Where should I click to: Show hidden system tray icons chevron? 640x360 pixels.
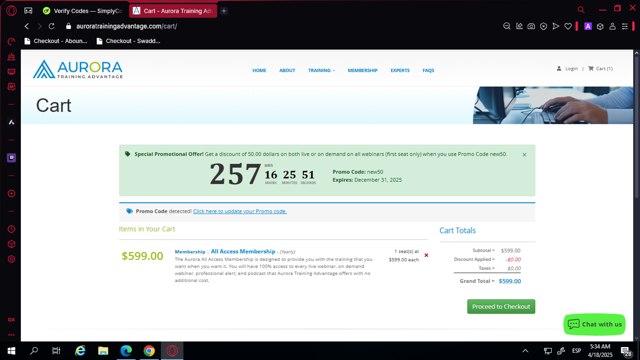coord(525,351)
